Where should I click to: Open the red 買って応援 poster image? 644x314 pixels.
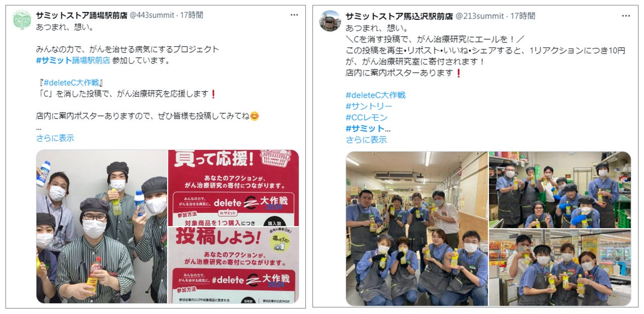click(233, 188)
